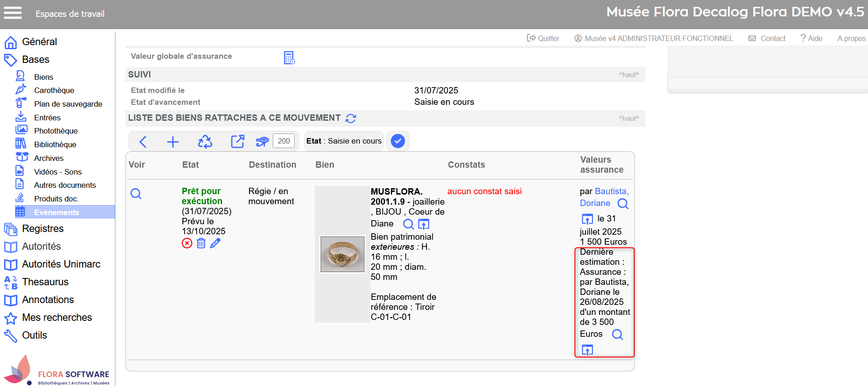
Task: Open the insurance value calculator icon
Action: [289, 58]
